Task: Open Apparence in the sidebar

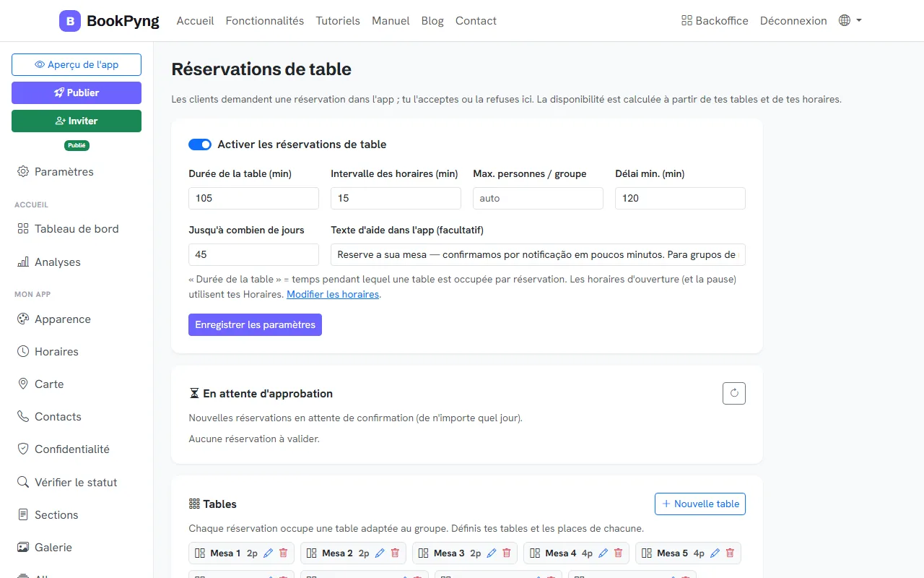Action: pyautogui.click(x=77, y=319)
